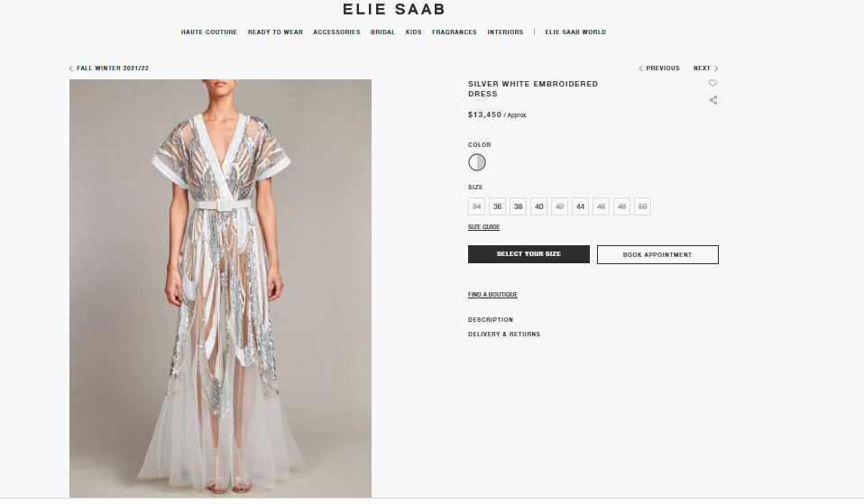This screenshot has height=504, width=864.
Task: Click the share icon
Action: (x=713, y=100)
